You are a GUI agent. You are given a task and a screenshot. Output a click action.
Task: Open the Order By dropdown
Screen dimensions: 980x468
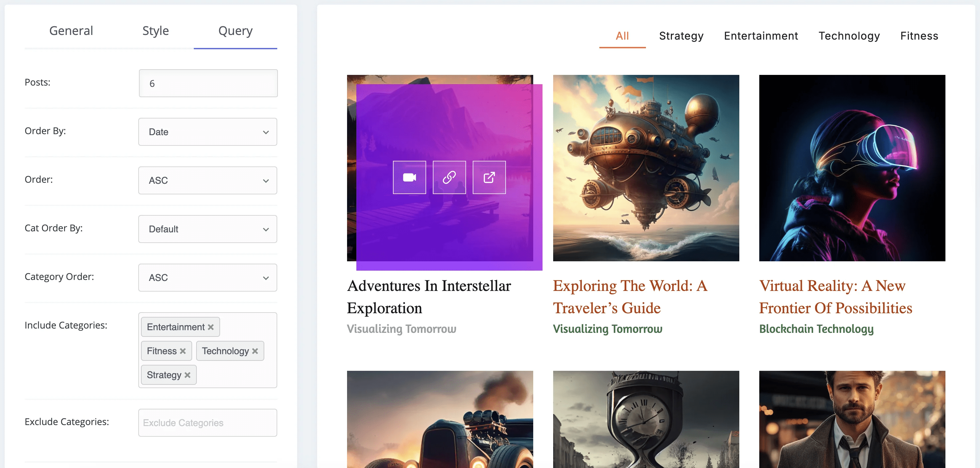pos(208,132)
